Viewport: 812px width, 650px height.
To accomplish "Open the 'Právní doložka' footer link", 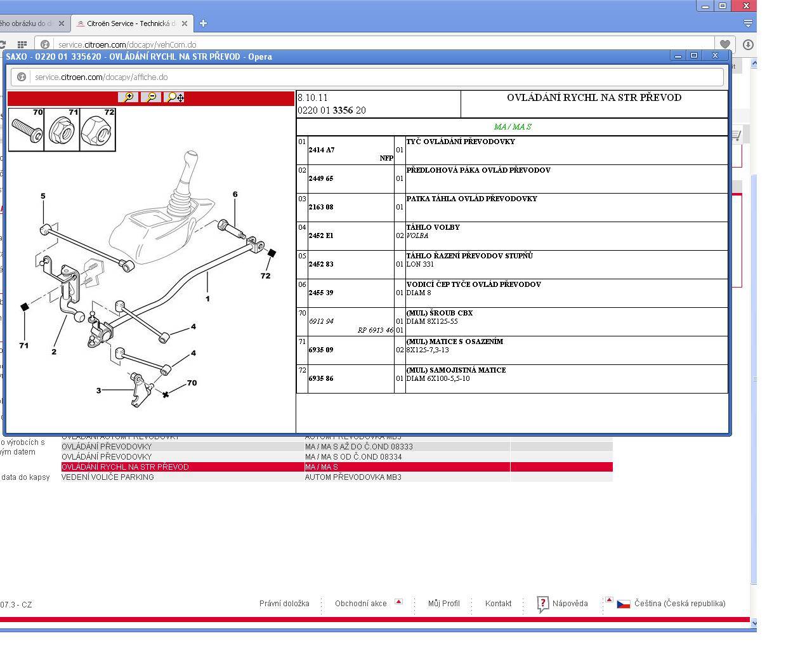I will [x=284, y=604].
